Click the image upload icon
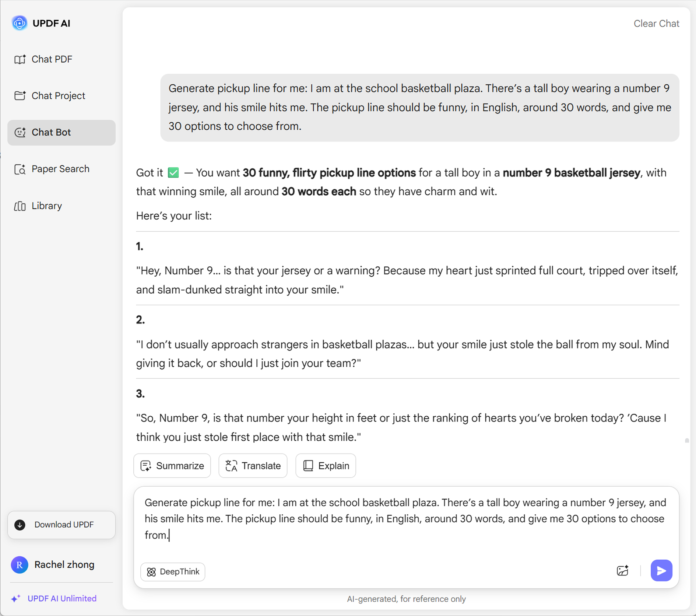This screenshot has width=696, height=616. [x=622, y=571]
